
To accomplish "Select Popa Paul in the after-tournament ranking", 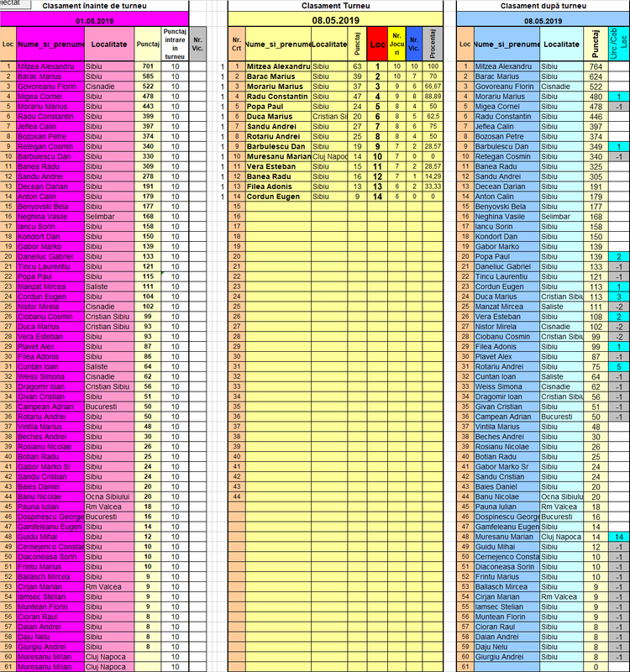I will coord(507,256).
